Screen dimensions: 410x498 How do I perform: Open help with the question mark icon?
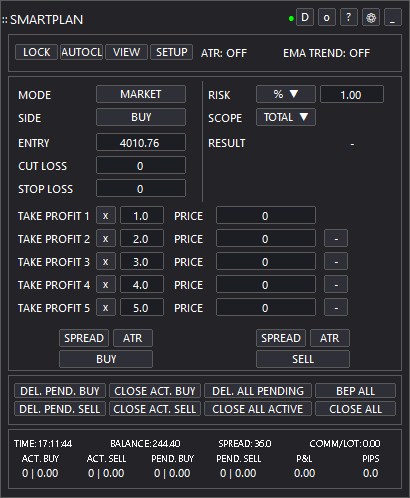pos(349,17)
